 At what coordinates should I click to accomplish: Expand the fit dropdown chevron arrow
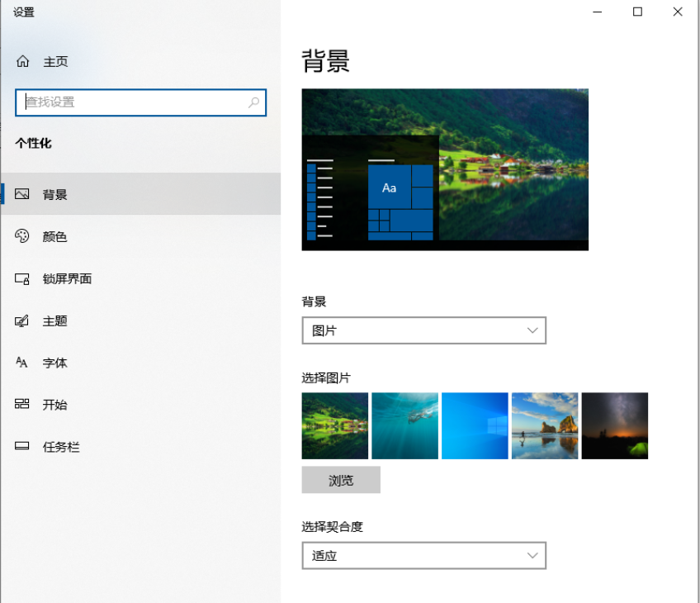tap(533, 555)
